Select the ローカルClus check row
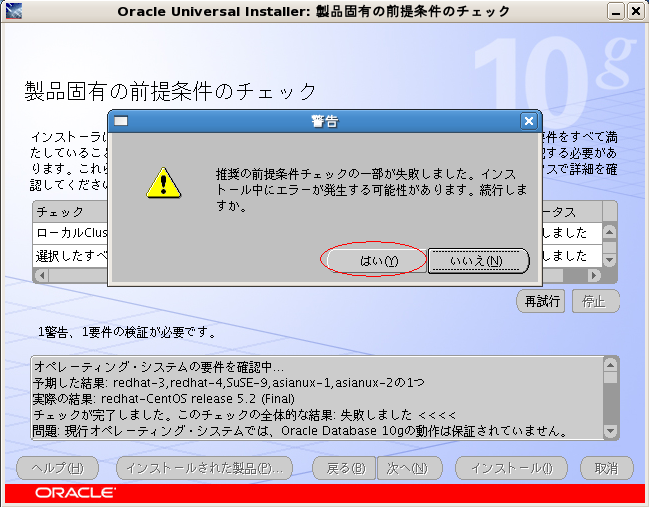This screenshot has height=507, width=649. click(x=318, y=233)
